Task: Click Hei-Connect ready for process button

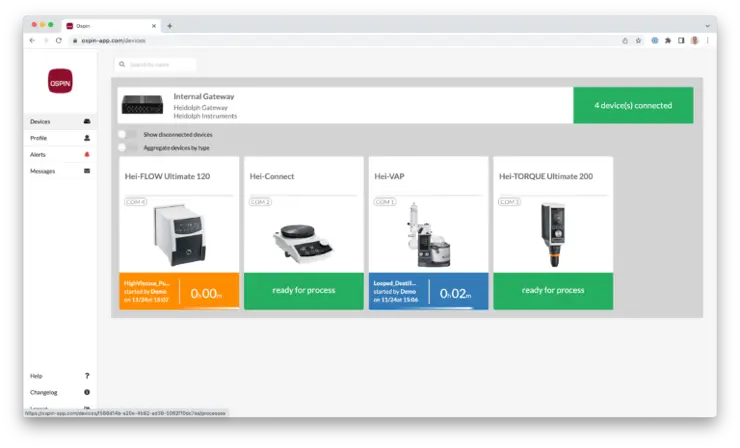Action: pyautogui.click(x=304, y=291)
